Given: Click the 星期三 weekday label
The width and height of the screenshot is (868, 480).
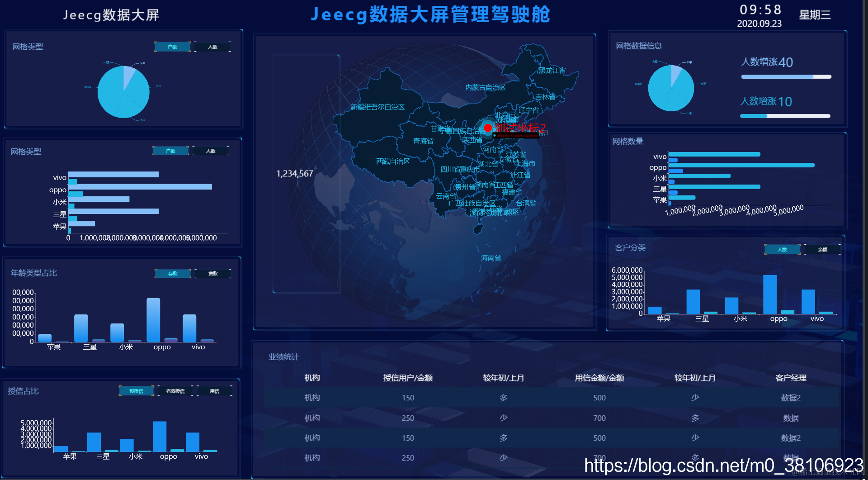Looking at the screenshot, I should 815,15.
